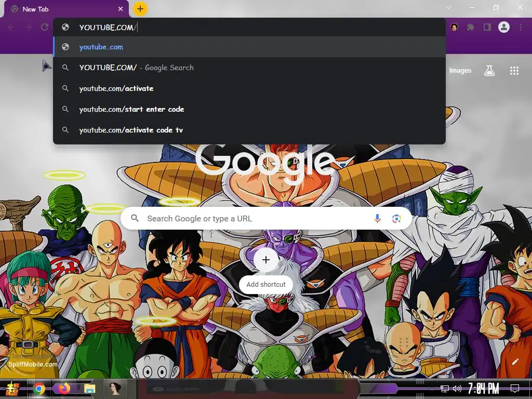Open the network tray icon

[x=445, y=389]
